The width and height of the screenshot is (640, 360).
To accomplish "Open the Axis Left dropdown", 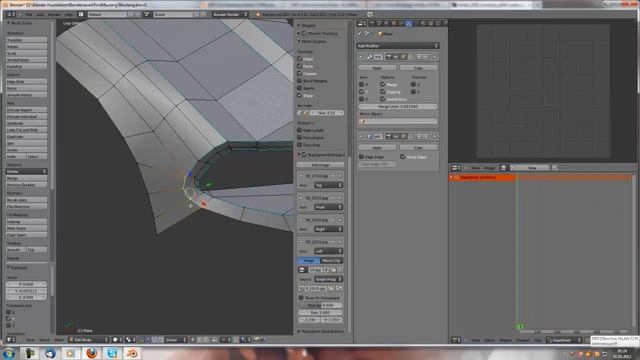I will coord(328,251).
